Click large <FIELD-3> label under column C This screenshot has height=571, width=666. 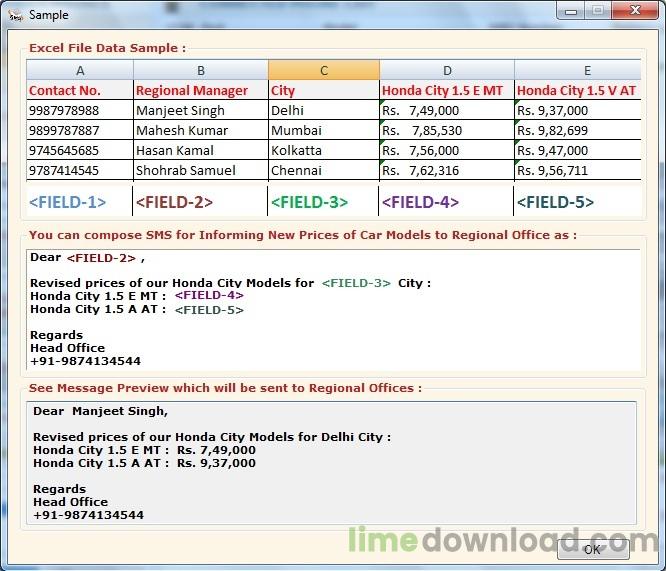click(309, 202)
